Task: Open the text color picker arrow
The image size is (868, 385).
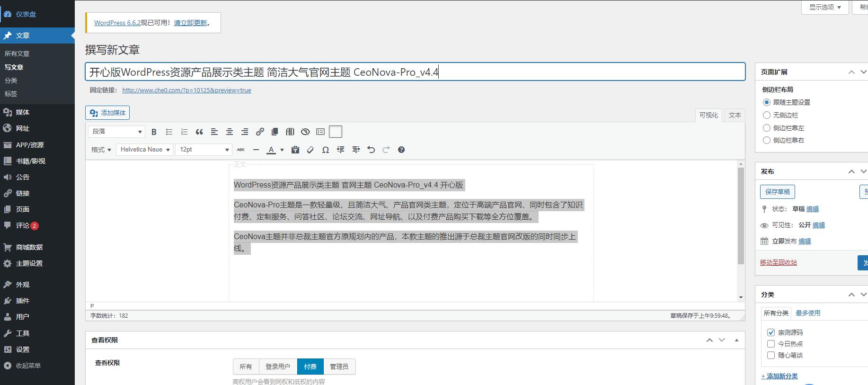Action: coord(282,150)
